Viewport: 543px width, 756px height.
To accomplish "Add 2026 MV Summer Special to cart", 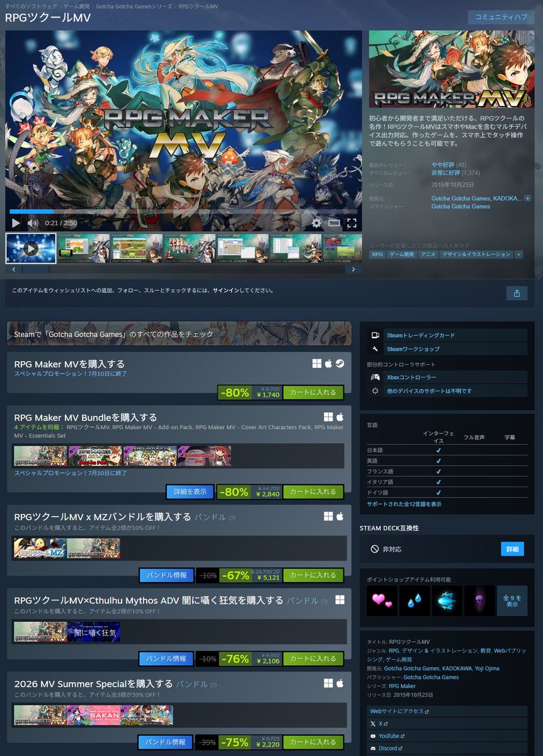I will (x=313, y=742).
